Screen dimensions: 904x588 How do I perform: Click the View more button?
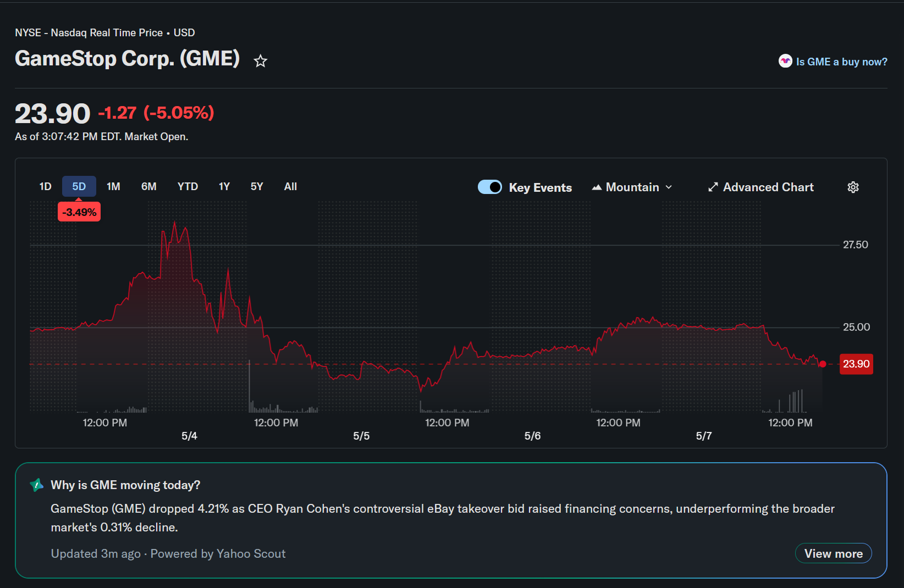click(x=833, y=553)
